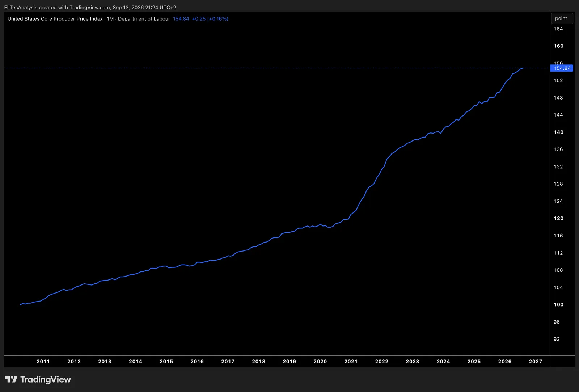Click the 1M interval text in legend

pos(110,19)
